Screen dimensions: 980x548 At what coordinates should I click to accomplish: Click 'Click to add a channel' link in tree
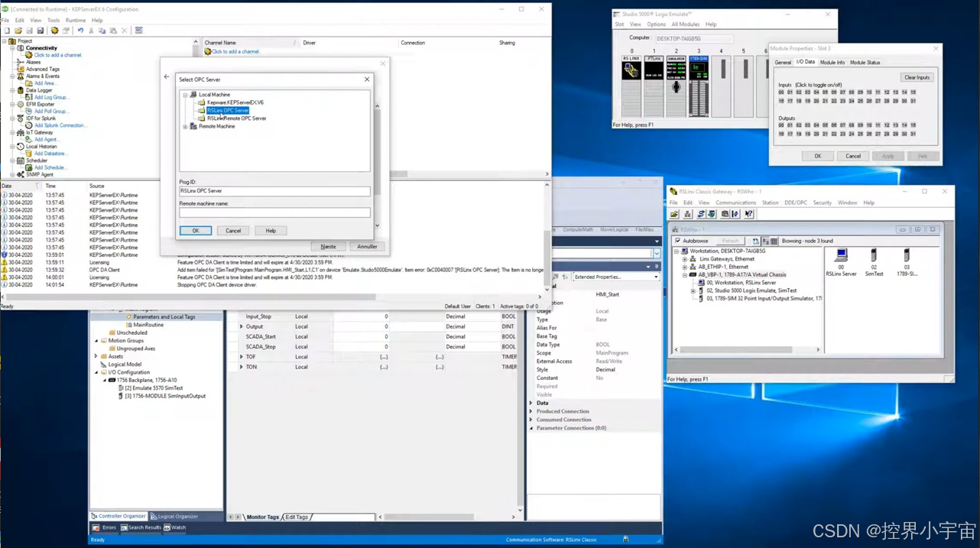(57, 55)
